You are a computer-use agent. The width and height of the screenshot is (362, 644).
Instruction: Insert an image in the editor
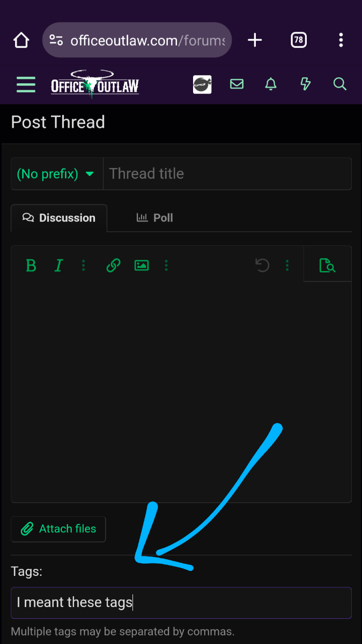coord(142,265)
